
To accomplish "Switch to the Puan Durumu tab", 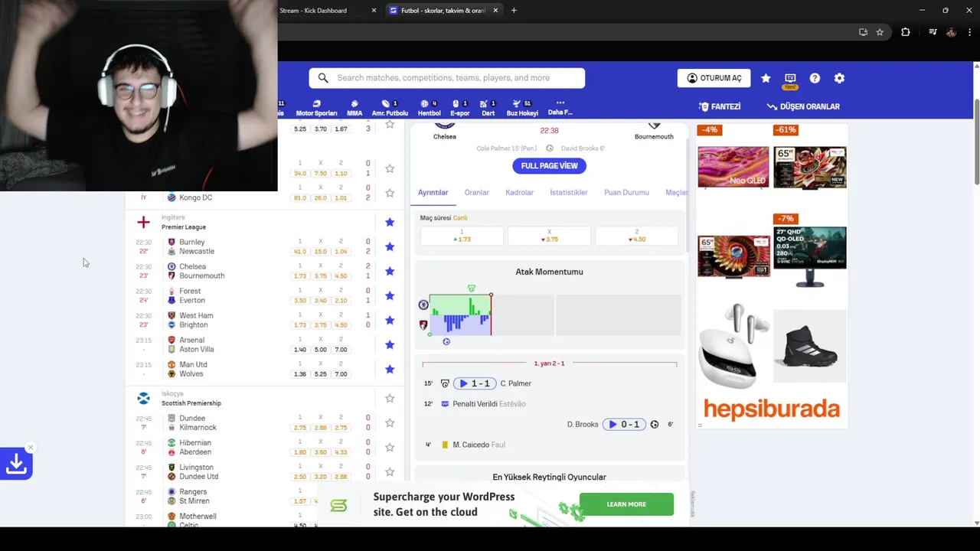I will click(x=626, y=193).
